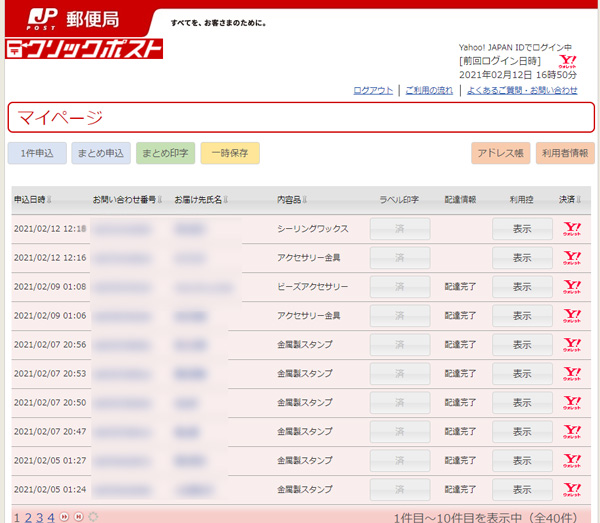The height and width of the screenshot is (523, 600).
Task: Click the refresh gear icon near pagination
Action: click(93, 517)
